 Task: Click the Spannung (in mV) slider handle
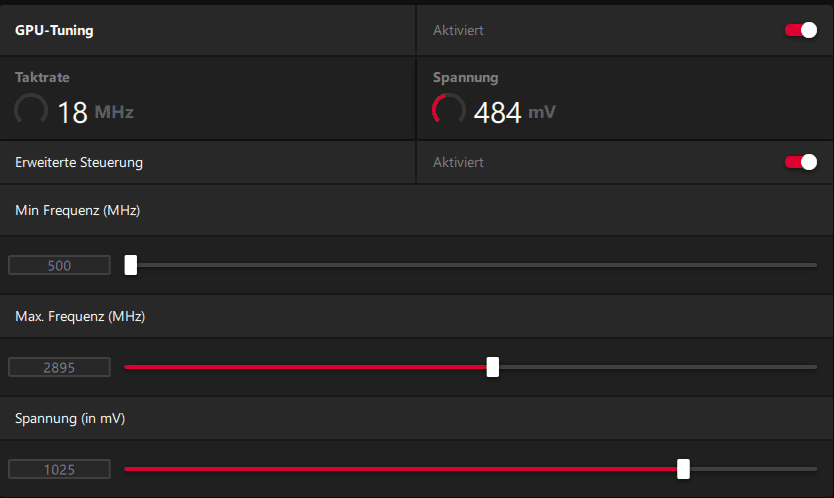tap(683, 468)
